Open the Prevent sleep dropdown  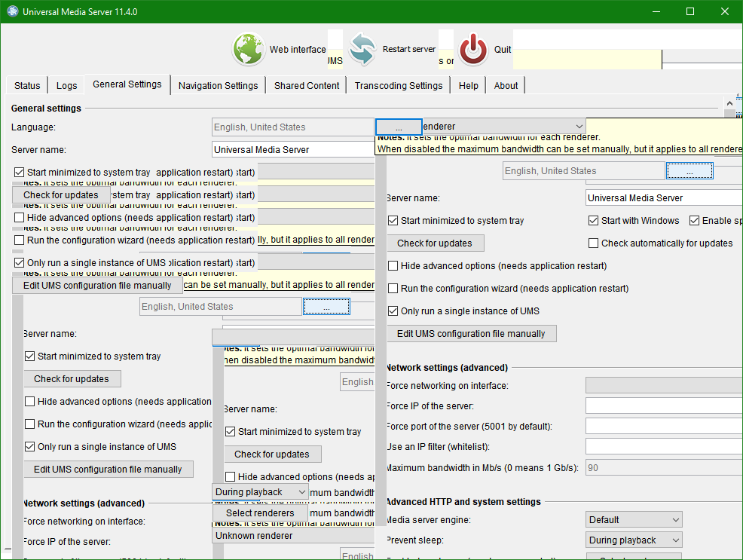[634, 540]
